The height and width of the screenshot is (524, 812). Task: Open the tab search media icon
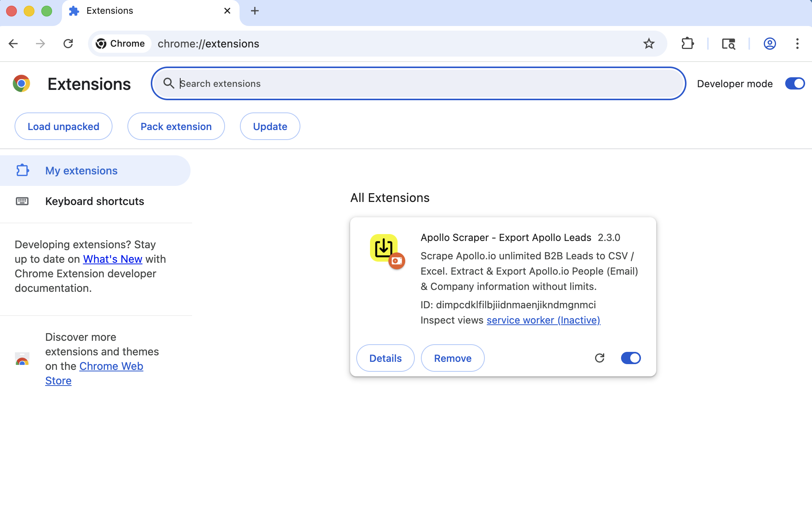(x=728, y=44)
